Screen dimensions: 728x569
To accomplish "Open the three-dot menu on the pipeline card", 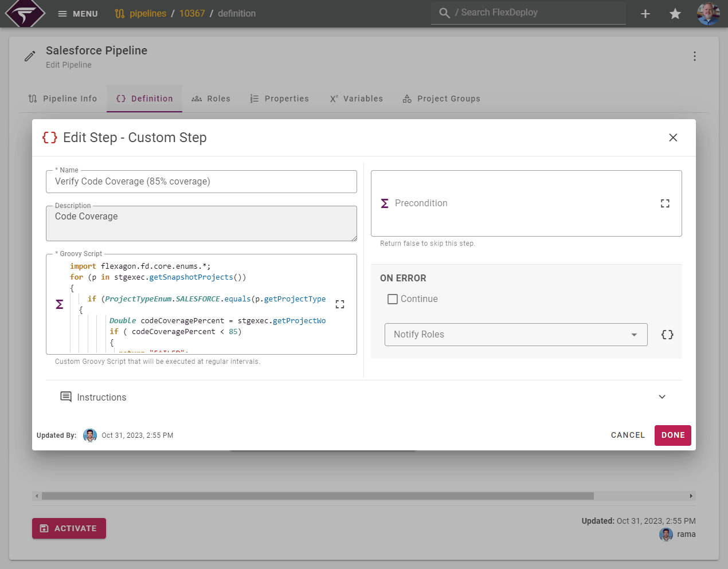I will click(695, 56).
